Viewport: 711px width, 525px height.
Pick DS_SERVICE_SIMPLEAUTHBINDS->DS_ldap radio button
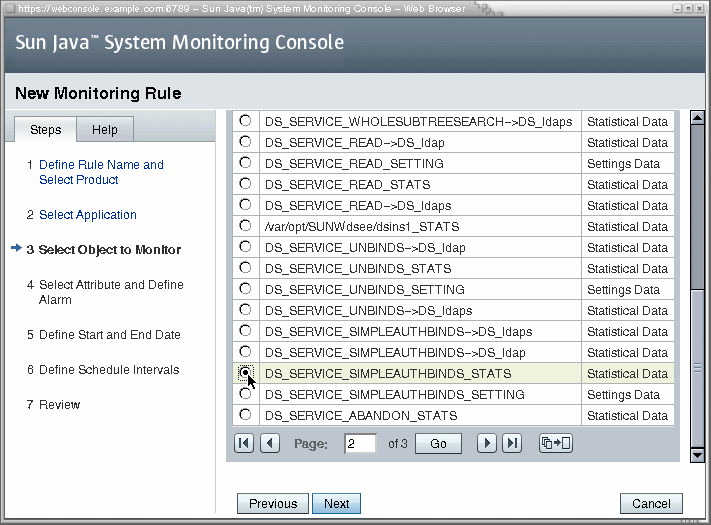245,351
